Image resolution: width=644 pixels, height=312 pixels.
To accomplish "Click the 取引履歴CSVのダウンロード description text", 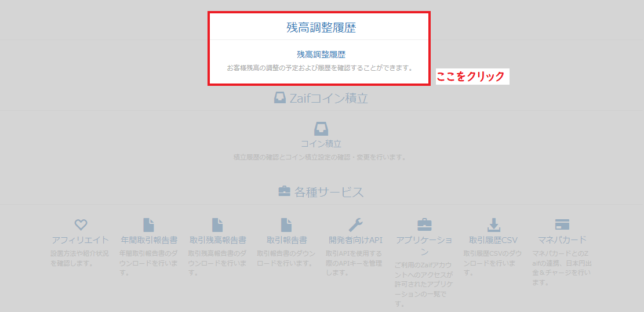I will tap(493, 263).
